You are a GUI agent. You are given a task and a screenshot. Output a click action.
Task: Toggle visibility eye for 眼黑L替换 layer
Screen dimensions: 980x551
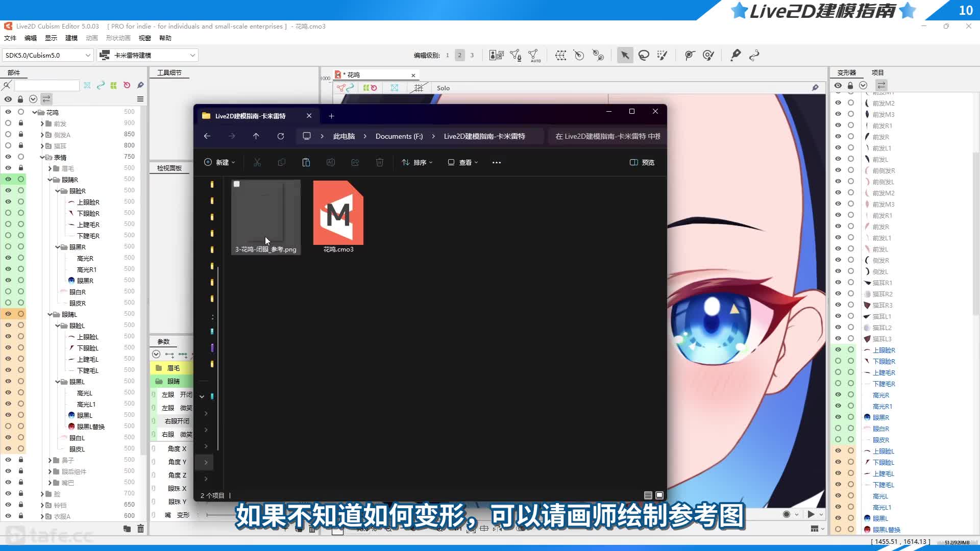tap(8, 426)
